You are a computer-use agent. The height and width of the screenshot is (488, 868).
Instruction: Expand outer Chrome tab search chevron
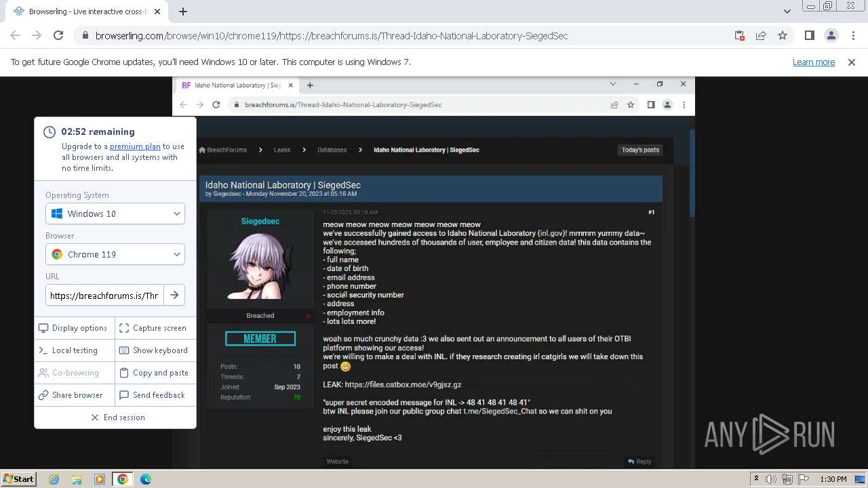[x=787, y=12]
